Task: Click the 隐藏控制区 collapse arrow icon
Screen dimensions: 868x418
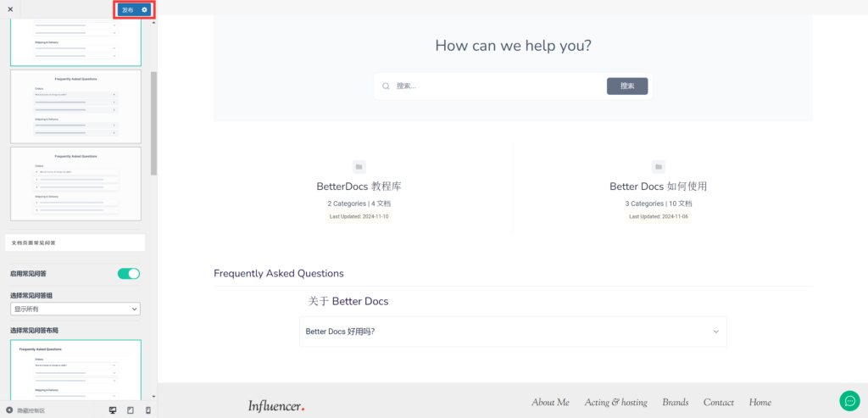Action: click(x=9, y=410)
